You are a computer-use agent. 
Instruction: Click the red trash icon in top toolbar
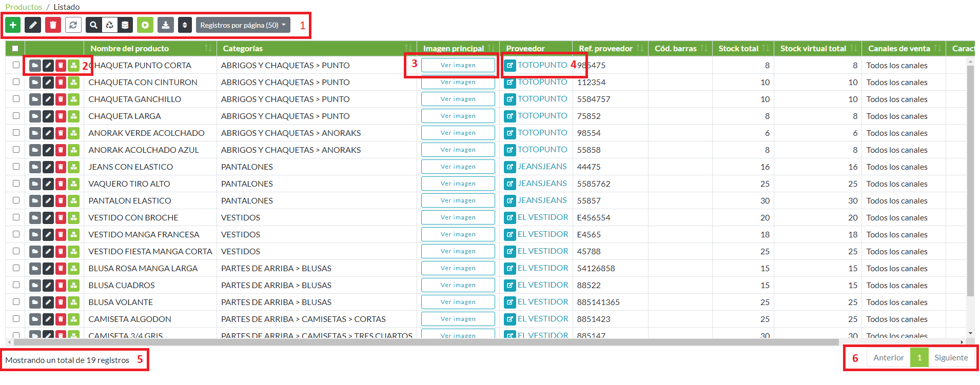tap(53, 25)
